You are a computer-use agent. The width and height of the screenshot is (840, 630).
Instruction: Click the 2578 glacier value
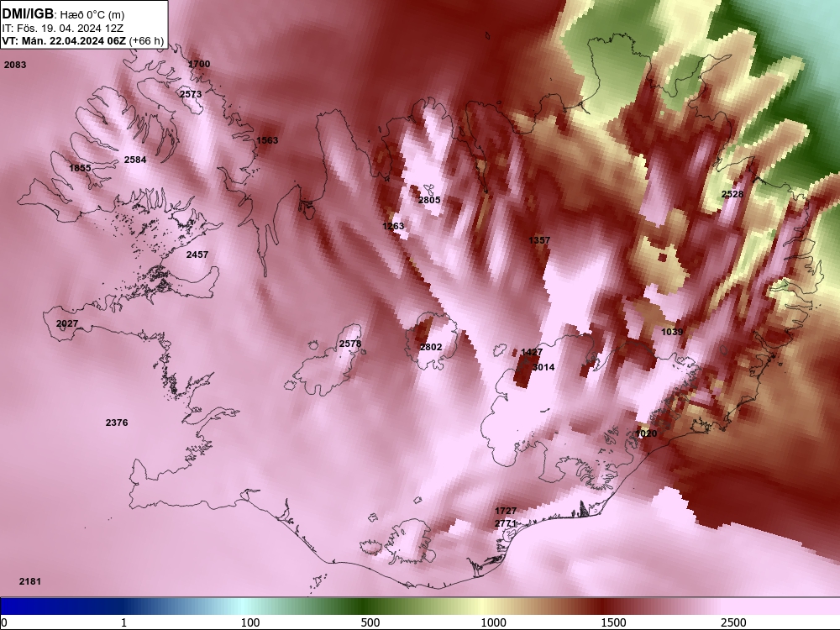(x=350, y=344)
